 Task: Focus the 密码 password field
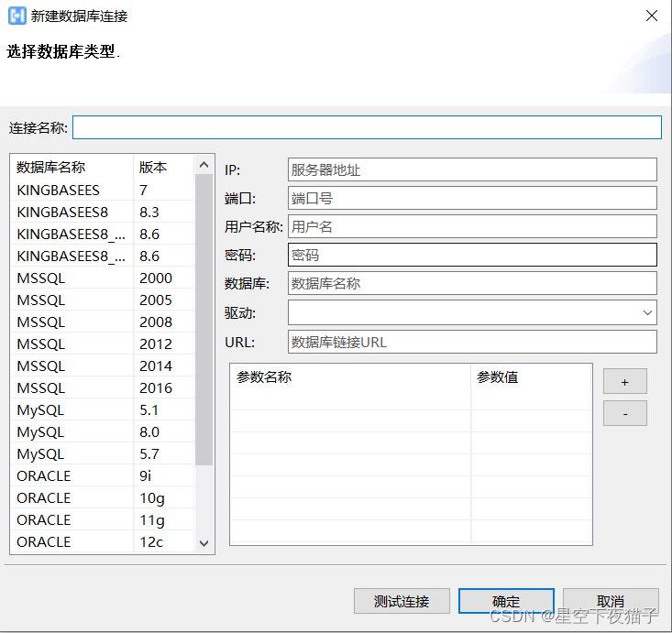(472, 255)
